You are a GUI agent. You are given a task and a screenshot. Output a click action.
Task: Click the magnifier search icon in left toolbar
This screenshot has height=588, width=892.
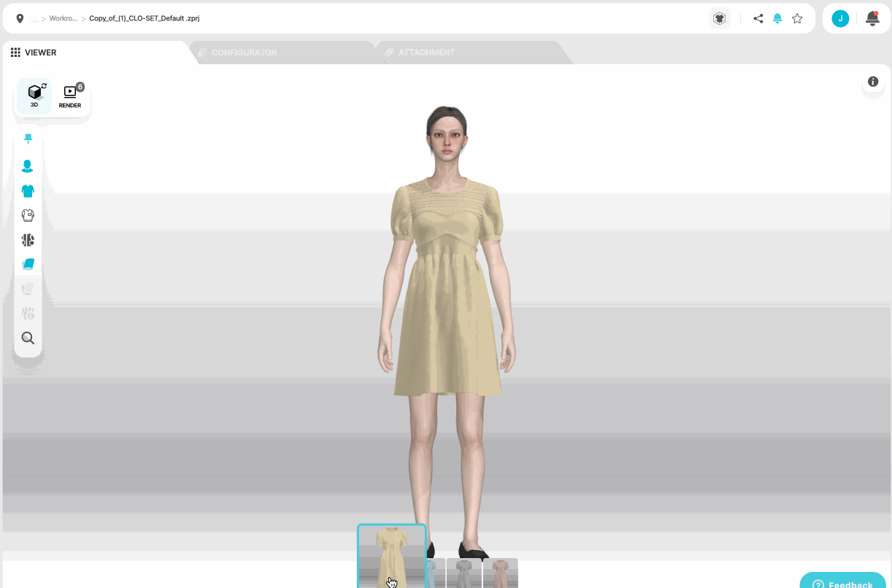[28, 338]
